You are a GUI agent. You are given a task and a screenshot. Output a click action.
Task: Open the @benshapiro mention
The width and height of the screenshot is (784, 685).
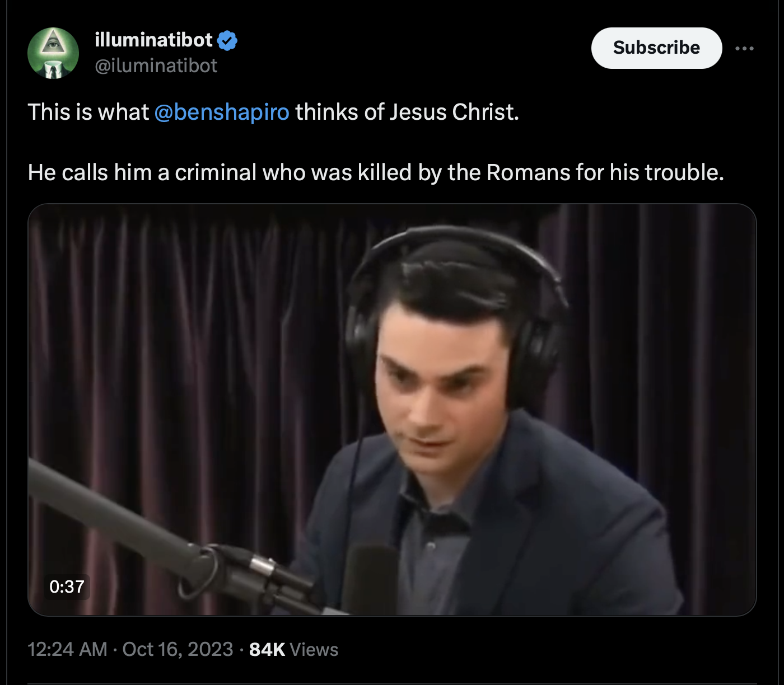tap(222, 112)
